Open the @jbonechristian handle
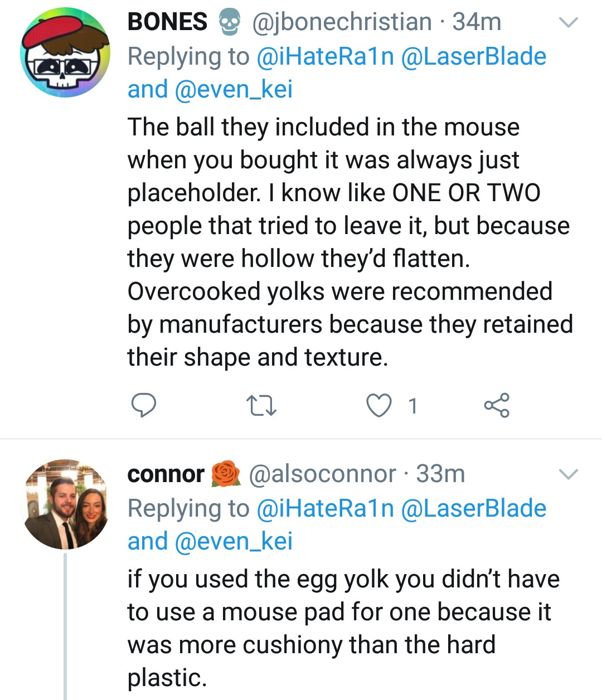The height and width of the screenshot is (700, 602). (342, 22)
